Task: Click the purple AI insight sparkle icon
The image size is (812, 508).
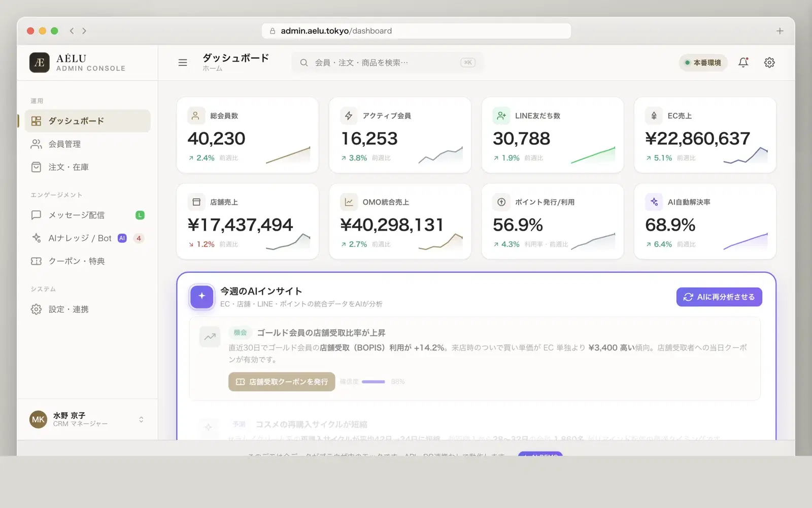Action: [x=202, y=297]
